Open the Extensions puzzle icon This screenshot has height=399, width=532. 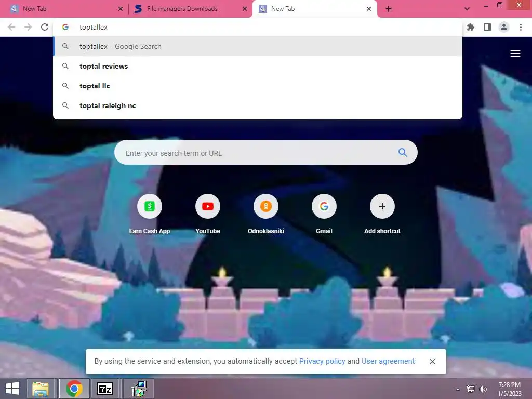click(x=471, y=27)
